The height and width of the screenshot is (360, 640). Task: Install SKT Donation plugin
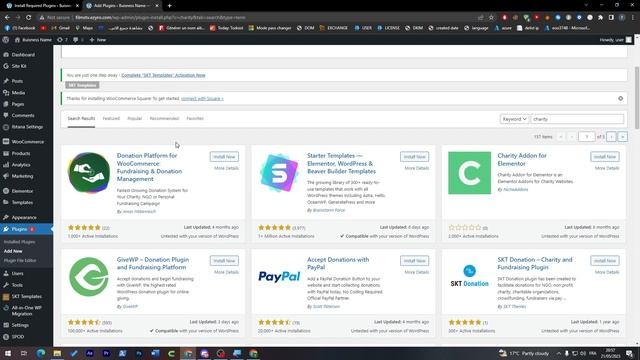pyautogui.click(x=604, y=260)
